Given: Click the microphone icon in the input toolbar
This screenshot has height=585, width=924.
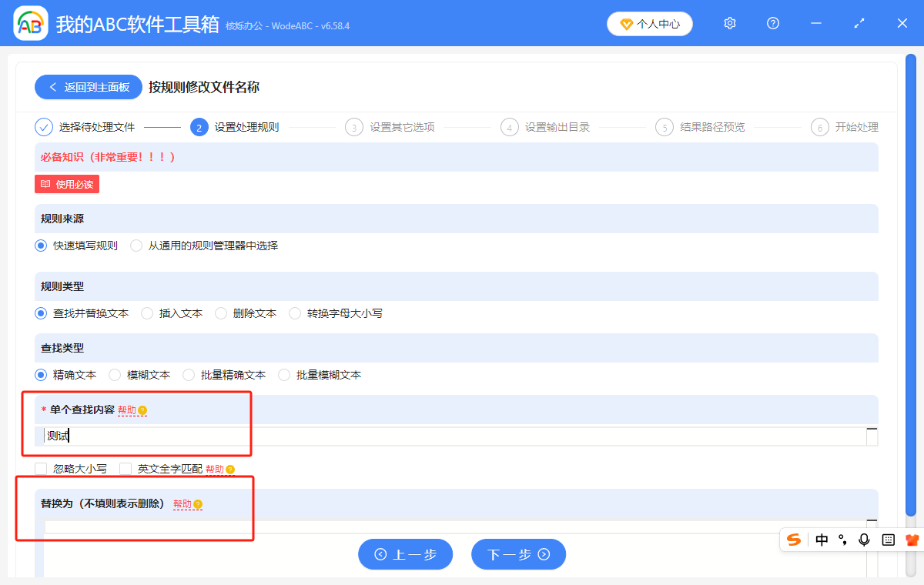Looking at the screenshot, I should point(864,540).
